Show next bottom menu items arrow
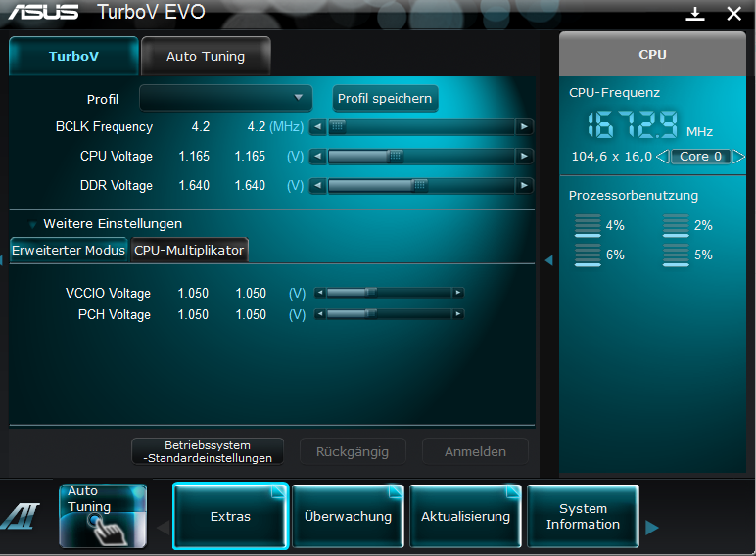The height and width of the screenshot is (556, 756). (652, 528)
